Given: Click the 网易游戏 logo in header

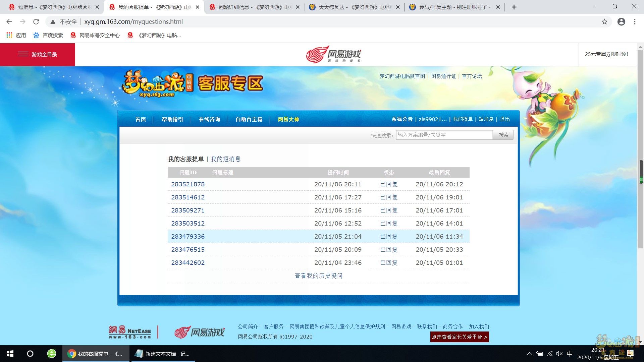Looking at the screenshot, I should pyautogui.click(x=333, y=54).
